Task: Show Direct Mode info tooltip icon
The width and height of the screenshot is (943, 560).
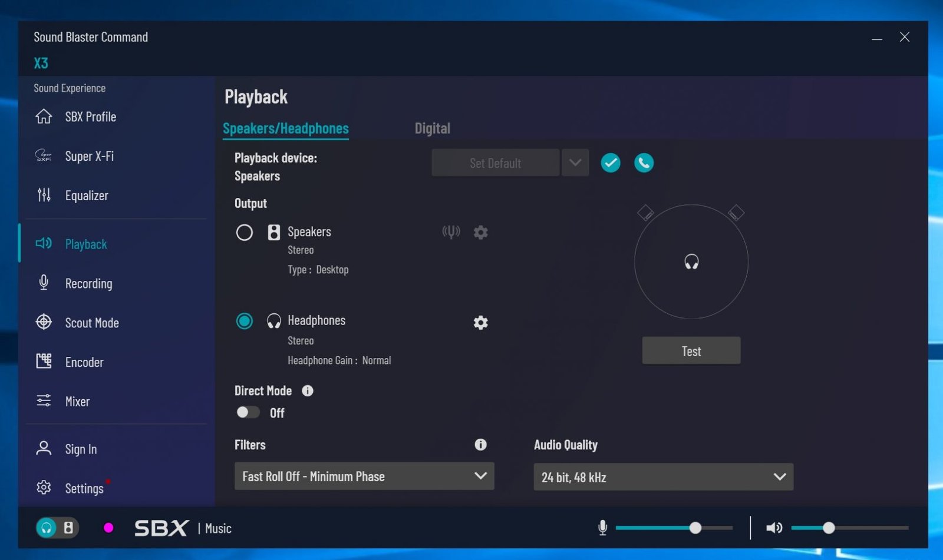Action: pyautogui.click(x=308, y=390)
